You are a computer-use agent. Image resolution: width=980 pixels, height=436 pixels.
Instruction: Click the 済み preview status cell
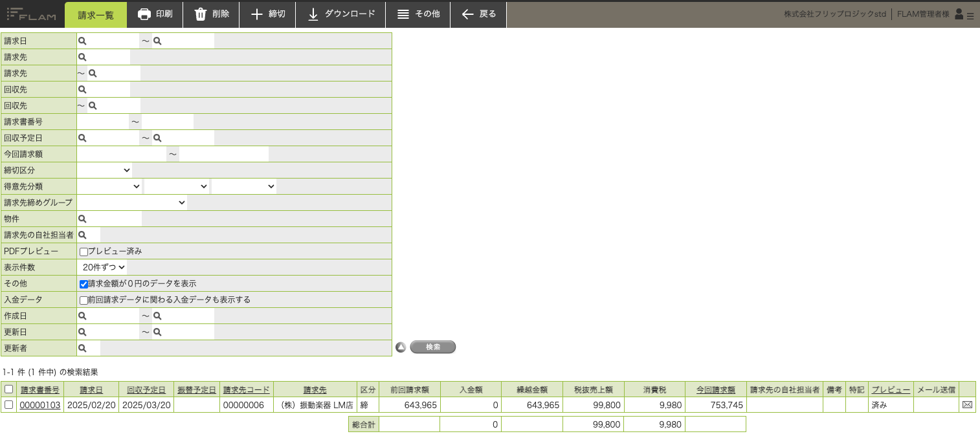tap(891, 405)
